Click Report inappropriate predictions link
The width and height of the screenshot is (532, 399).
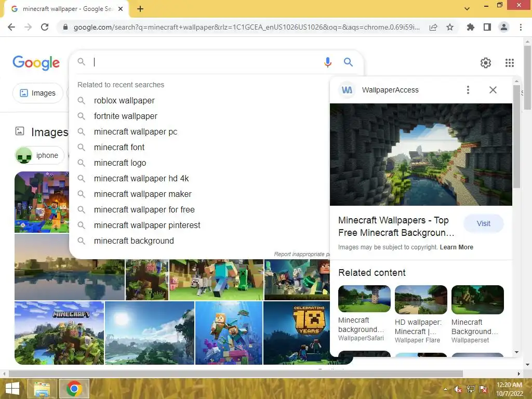pyautogui.click(x=302, y=254)
